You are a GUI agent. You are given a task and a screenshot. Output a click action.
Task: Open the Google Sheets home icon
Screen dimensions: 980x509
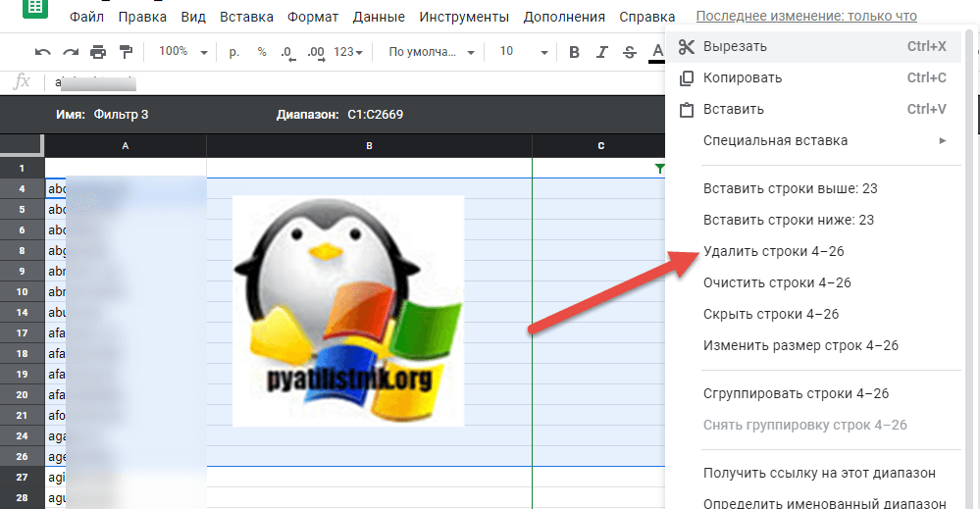click(x=35, y=8)
